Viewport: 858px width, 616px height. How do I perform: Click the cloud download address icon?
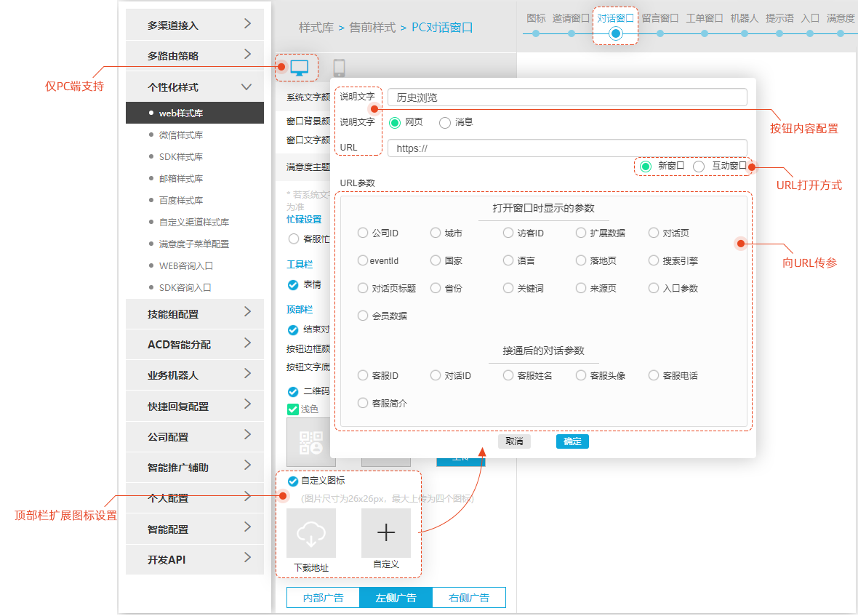[311, 533]
